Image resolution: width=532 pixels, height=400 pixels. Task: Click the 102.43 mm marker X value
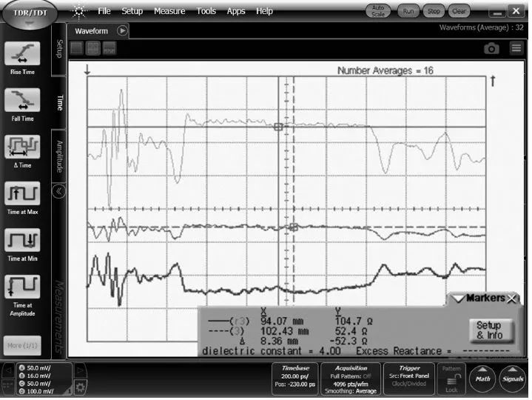[284, 331]
